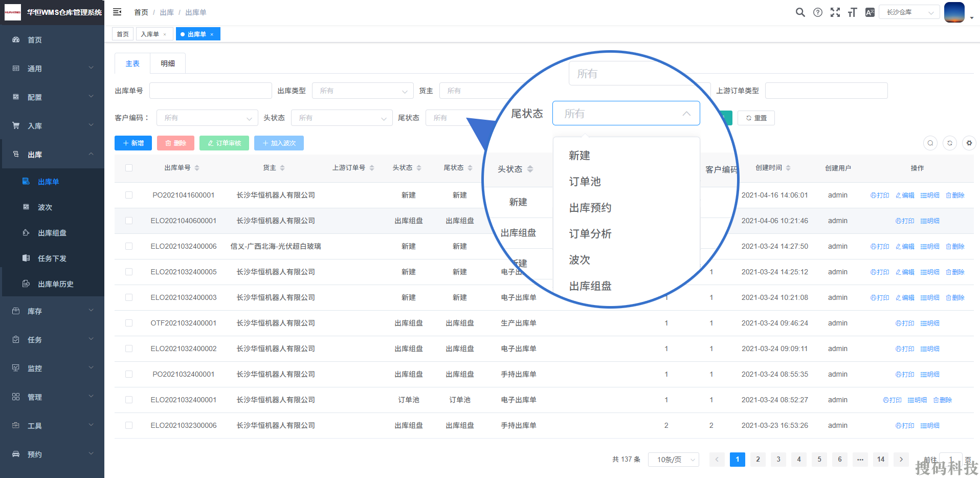Open the help question mark icon
Screen dimensions: 980x478
coord(818,12)
